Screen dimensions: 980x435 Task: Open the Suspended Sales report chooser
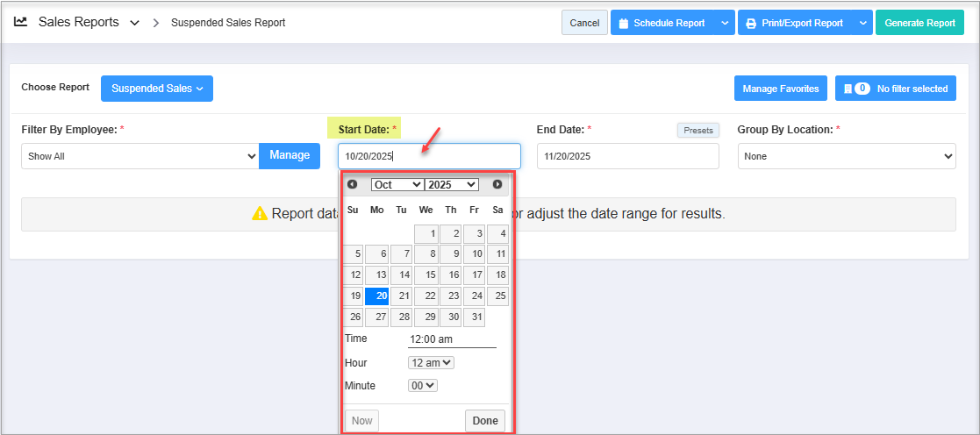tap(157, 88)
